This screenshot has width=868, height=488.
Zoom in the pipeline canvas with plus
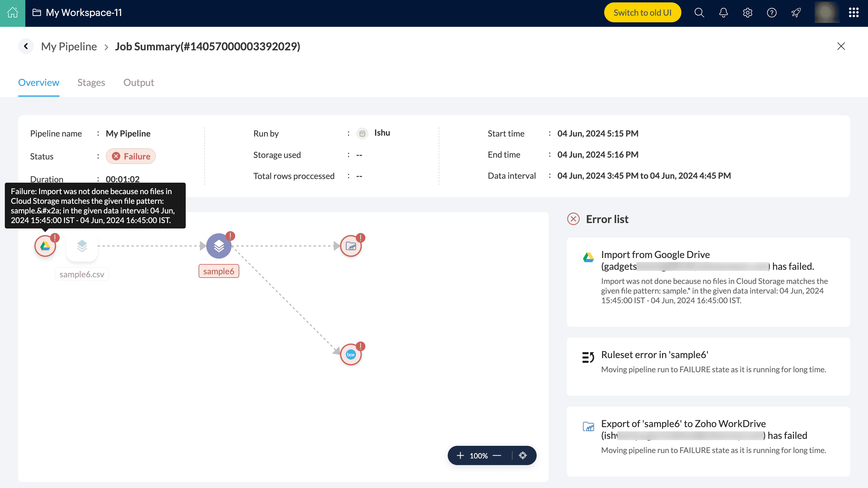[460, 456]
